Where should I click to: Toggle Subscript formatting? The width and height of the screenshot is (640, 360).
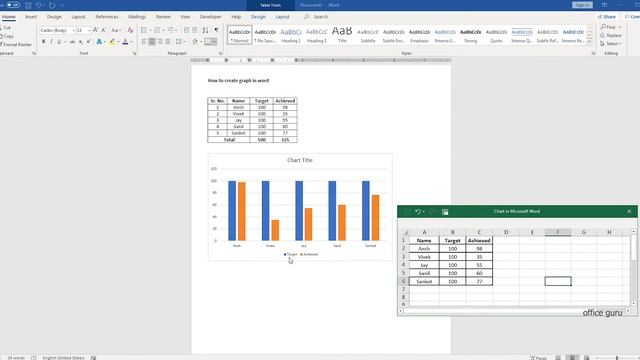[81, 42]
